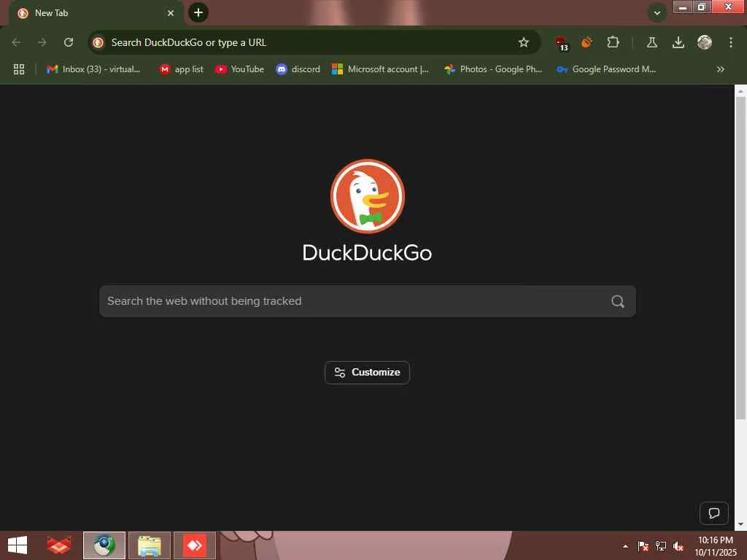Show hidden system tray icons

pyautogui.click(x=625, y=546)
